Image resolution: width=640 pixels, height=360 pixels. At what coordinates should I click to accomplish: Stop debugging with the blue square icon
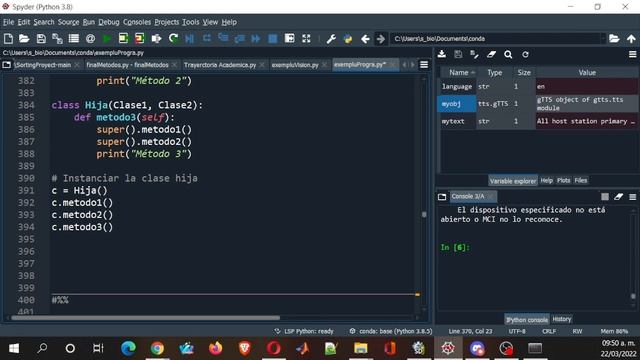(273, 38)
